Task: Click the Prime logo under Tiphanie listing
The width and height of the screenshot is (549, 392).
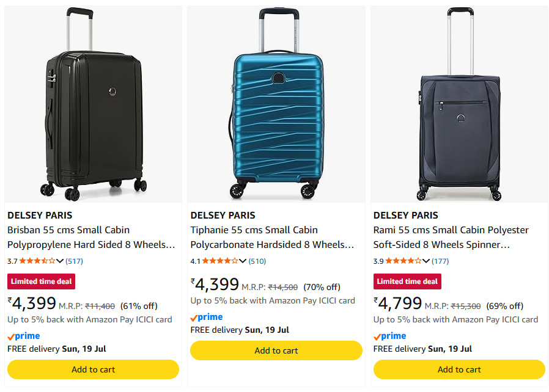Action: tap(207, 317)
